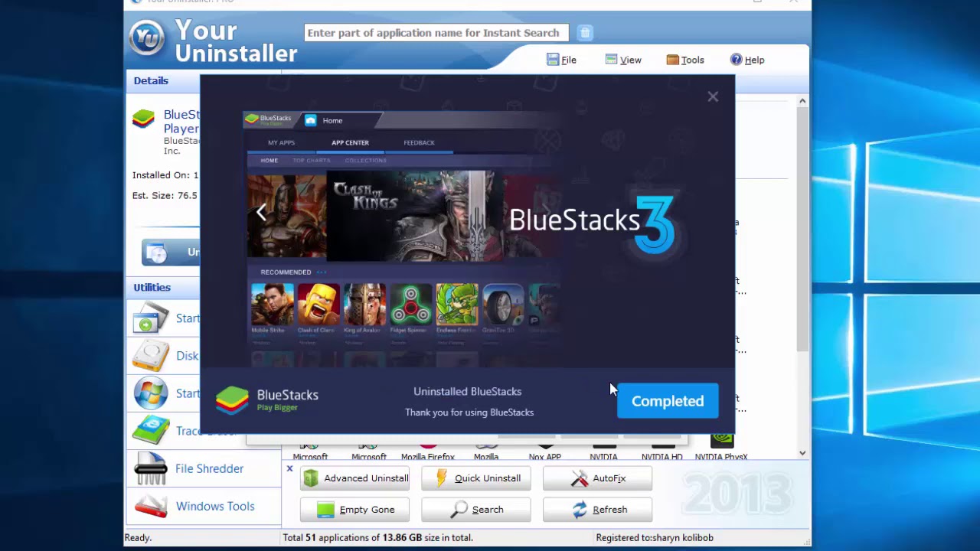Click the Endless Frontier game thumbnail
This screenshot has height=551, width=980.
coord(456,305)
